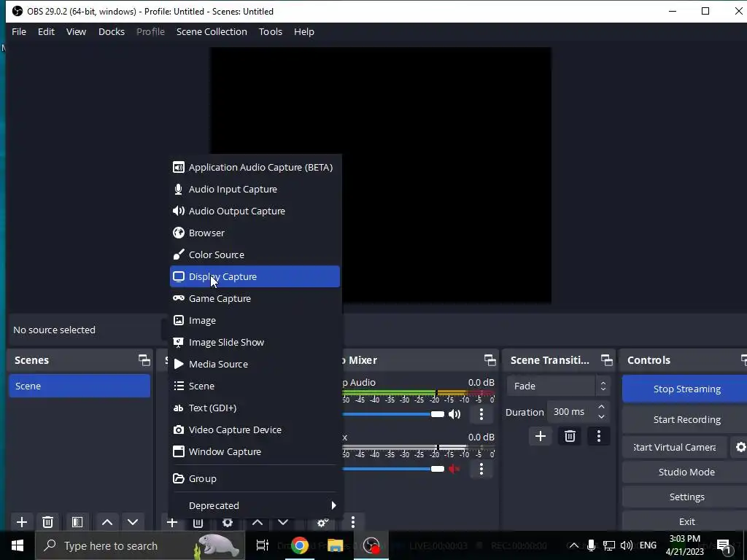
Task: Pick Game Capture source
Action: [x=255, y=298]
